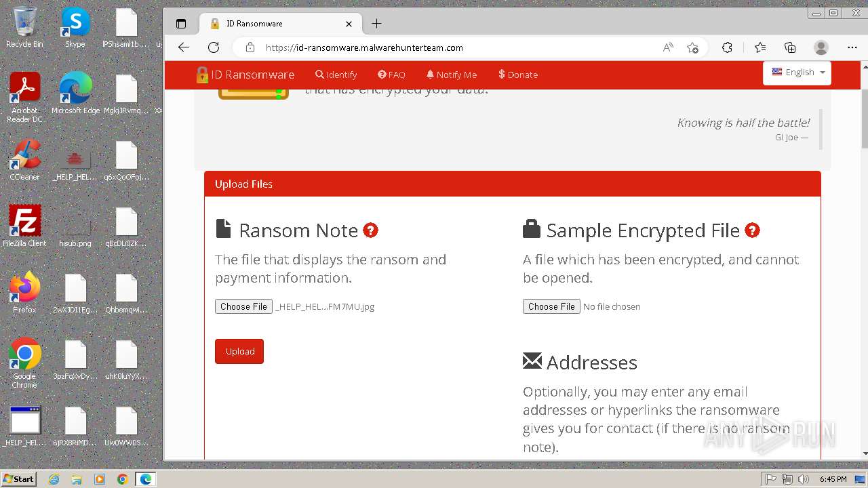Select the uhK0luYyX desktop file
This screenshot has width=868, height=488.
click(126, 359)
